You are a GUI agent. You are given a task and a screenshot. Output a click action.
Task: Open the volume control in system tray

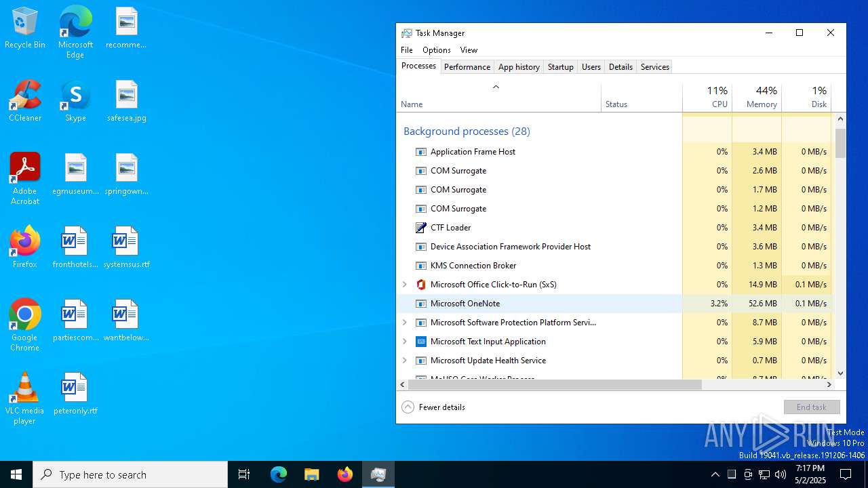[x=781, y=474]
